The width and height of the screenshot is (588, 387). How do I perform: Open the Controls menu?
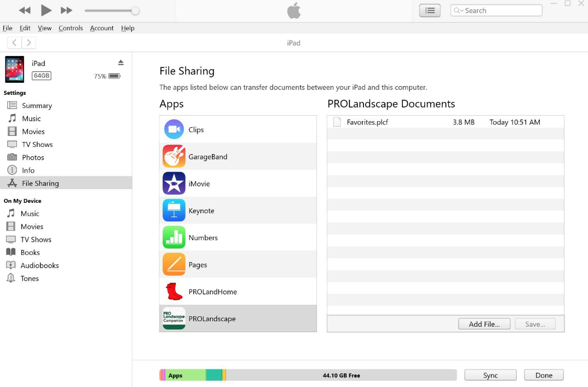tap(71, 28)
